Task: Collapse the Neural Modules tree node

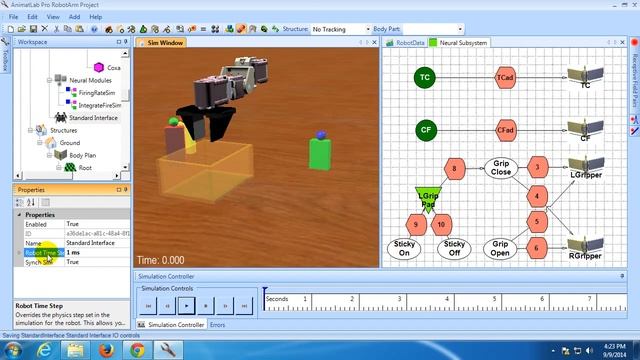Action: pyautogui.click(x=49, y=80)
